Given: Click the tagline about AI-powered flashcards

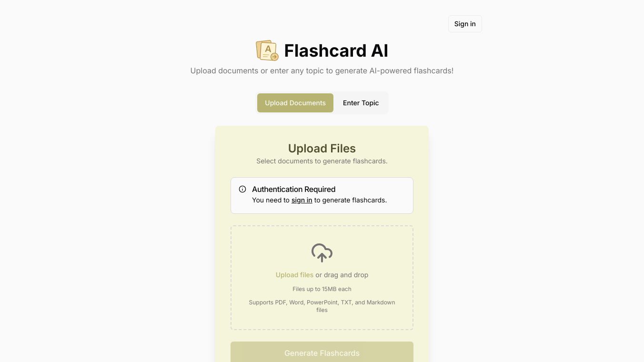Looking at the screenshot, I should [x=322, y=70].
